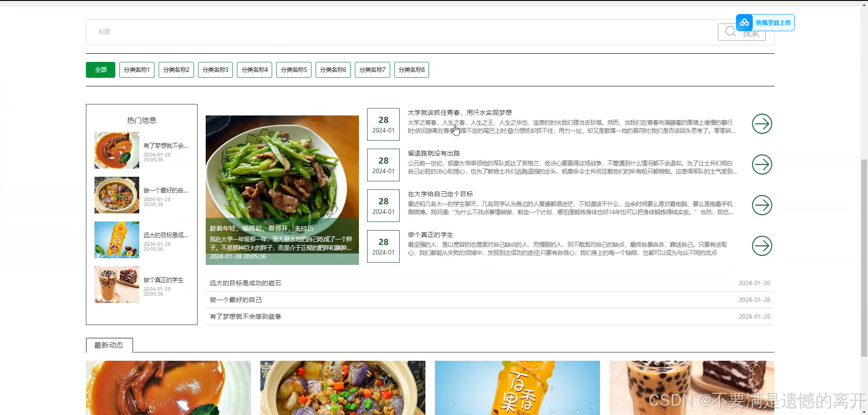Screen dimensions: 868x415
Task: Click hot list title 做一个最好的自...
Action: coord(165,190)
